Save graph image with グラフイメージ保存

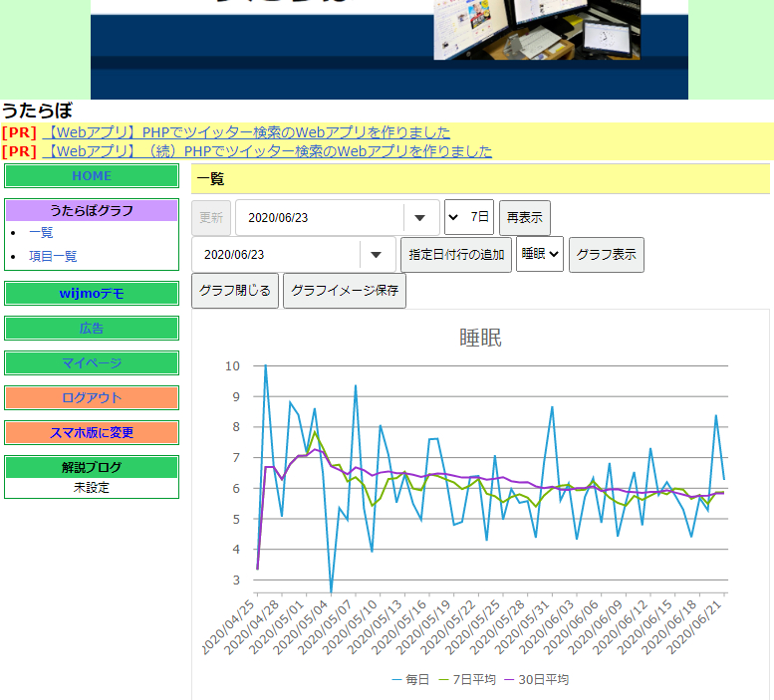345,291
